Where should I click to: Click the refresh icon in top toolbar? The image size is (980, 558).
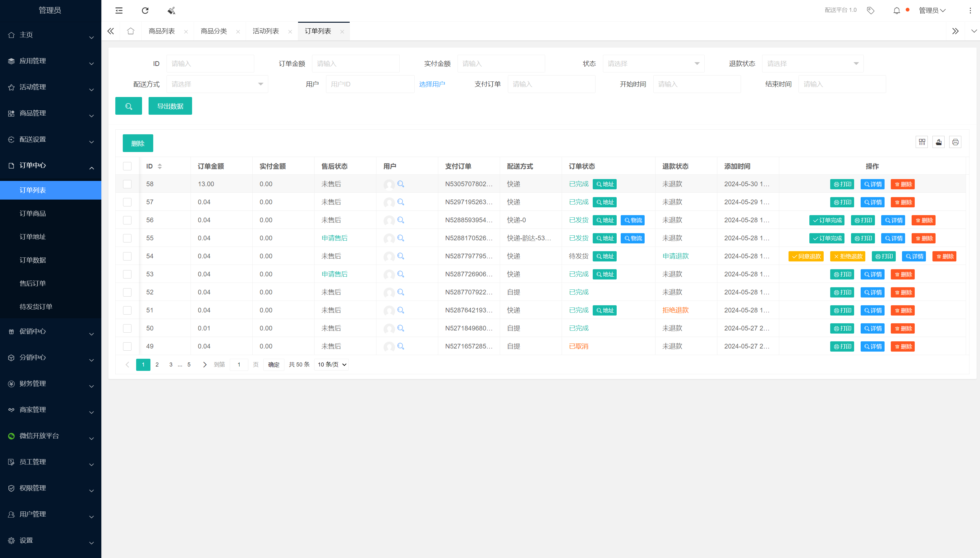pyautogui.click(x=145, y=10)
